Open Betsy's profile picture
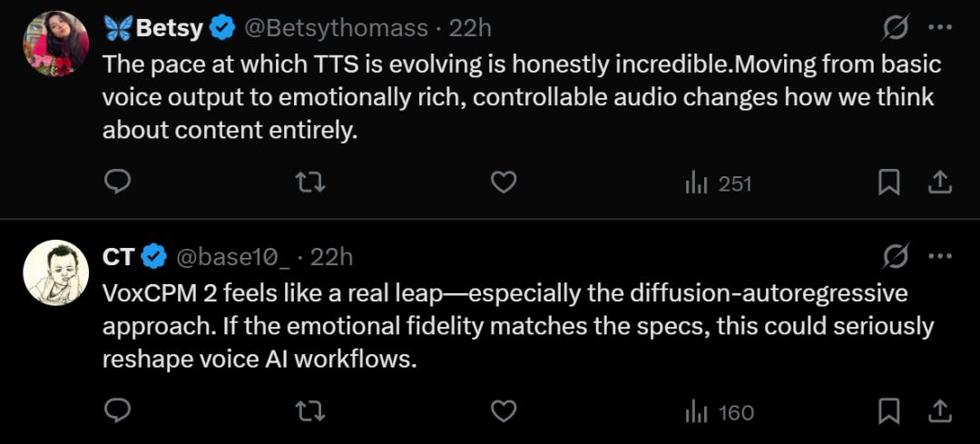This screenshot has width=980, height=444. tap(56, 44)
